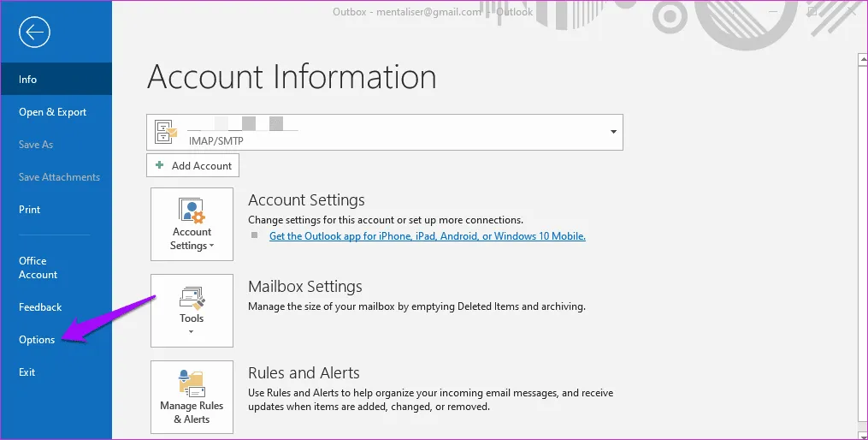This screenshot has height=440, width=868.
Task: Click the Rules and Alerts section heading
Action: click(x=304, y=373)
